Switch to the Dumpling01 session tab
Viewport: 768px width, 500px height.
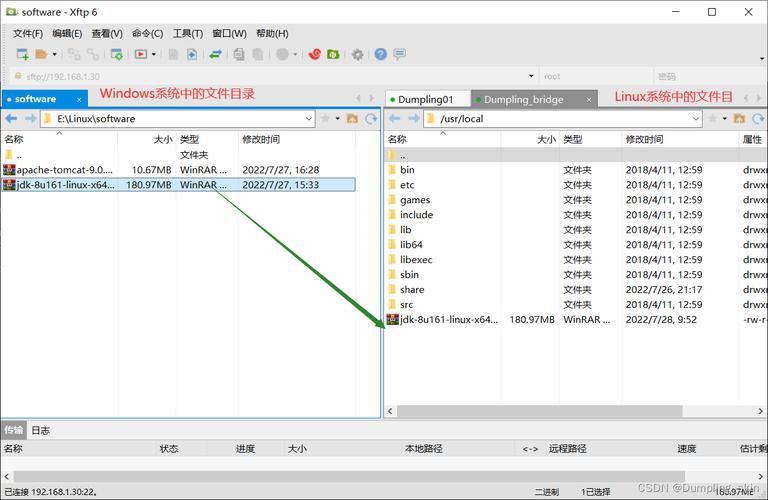coord(425,99)
